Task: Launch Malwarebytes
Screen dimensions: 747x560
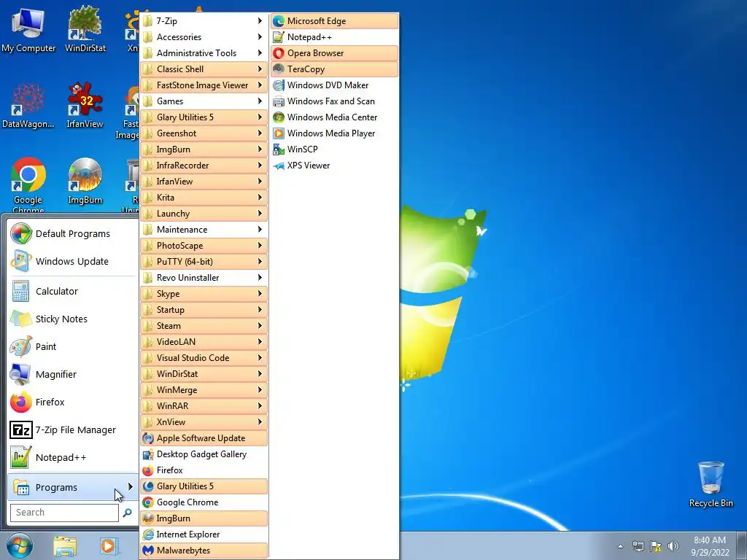Action: [204, 551]
